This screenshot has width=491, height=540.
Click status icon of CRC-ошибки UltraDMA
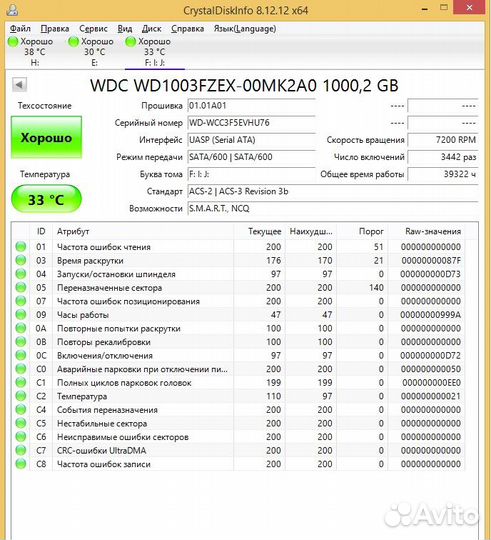[x=21, y=450]
